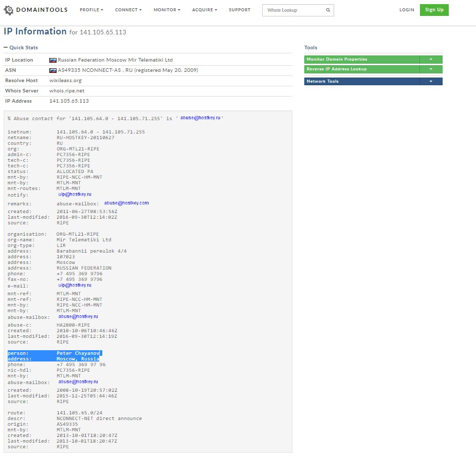Screen dimensions: 476x457
Task: Click the route value 141.105.65.0/24
Action: point(79,413)
